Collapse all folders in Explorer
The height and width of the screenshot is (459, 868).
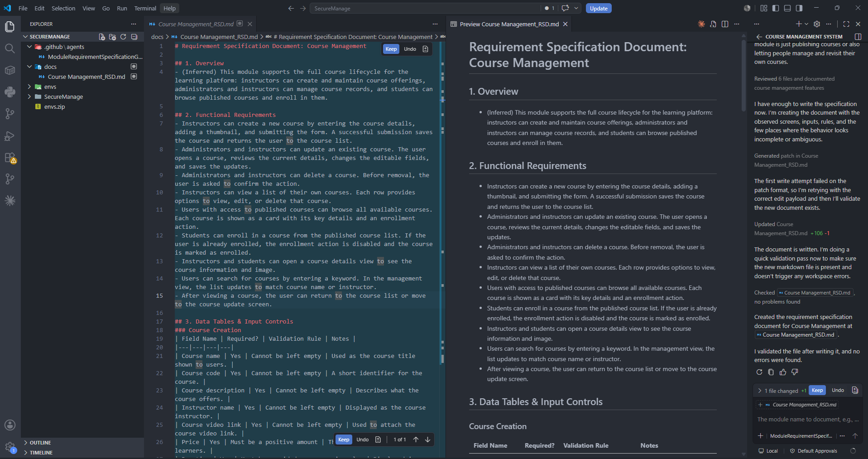point(134,37)
